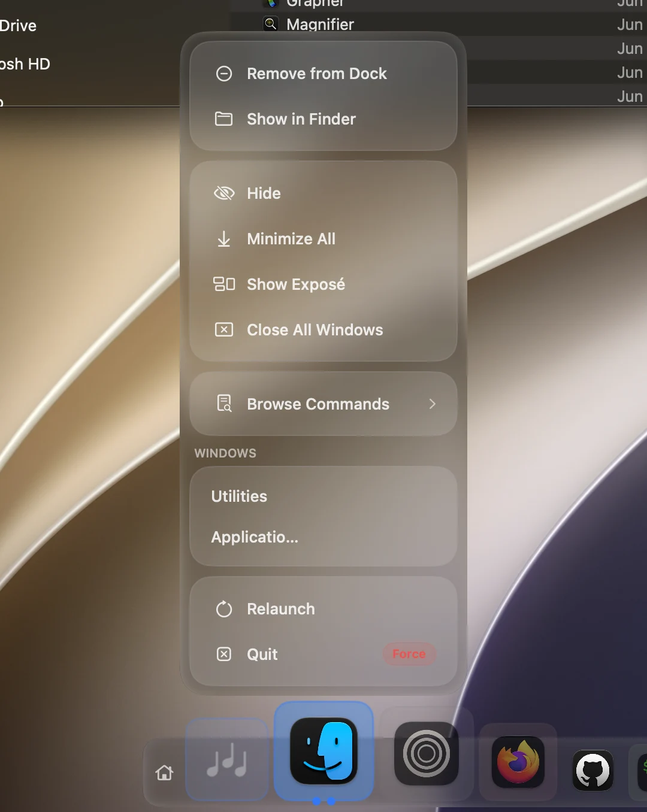Select Magnifier row in Finder list
The height and width of the screenshot is (812, 647).
pyautogui.click(x=439, y=25)
